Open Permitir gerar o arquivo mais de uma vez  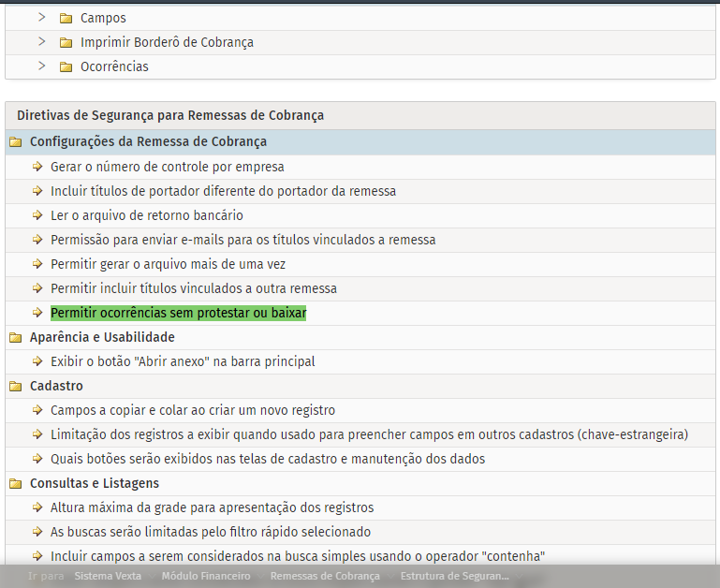(168, 264)
